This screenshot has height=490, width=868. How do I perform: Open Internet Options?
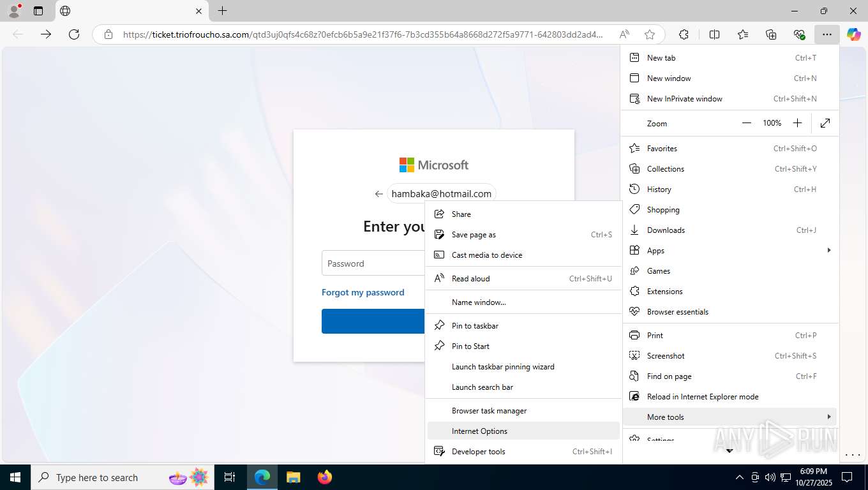[523, 431]
